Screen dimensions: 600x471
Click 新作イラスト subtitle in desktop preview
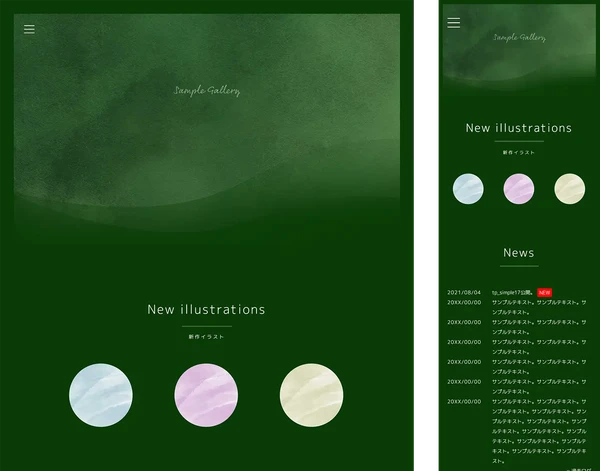[206, 337]
